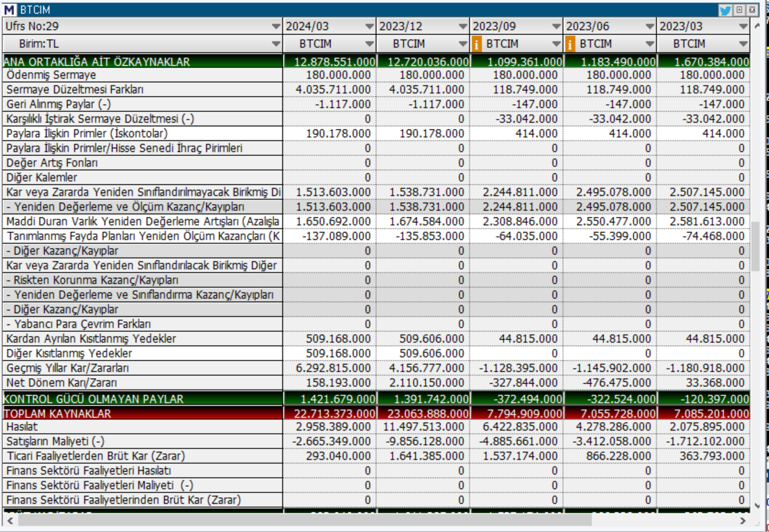Open the 2023/09 period dropdown
Screen dimensions: 769x532
(x=556, y=26)
